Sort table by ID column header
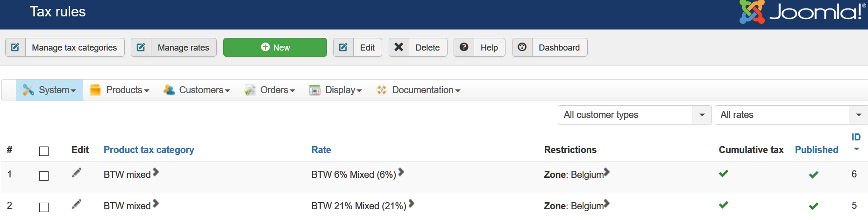Viewport: 868px width, 220px height. coord(856,137)
